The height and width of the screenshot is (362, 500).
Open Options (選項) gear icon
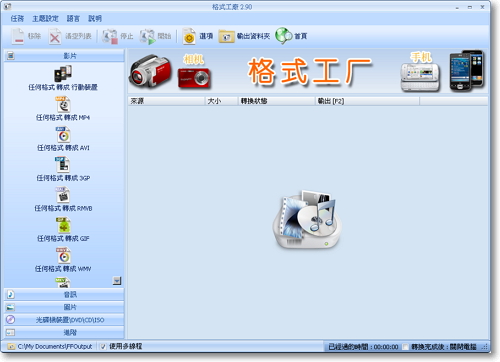pyautogui.click(x=189, y=36)
